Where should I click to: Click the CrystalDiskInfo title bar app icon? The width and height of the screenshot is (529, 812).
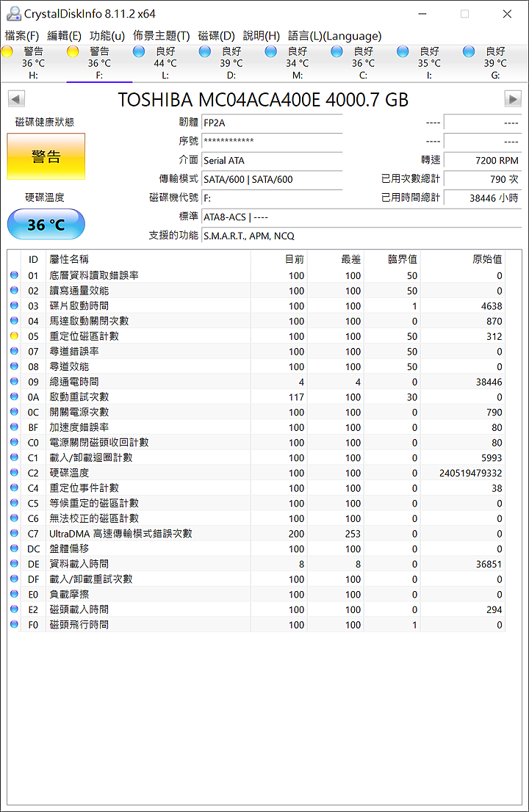point(13,13)
